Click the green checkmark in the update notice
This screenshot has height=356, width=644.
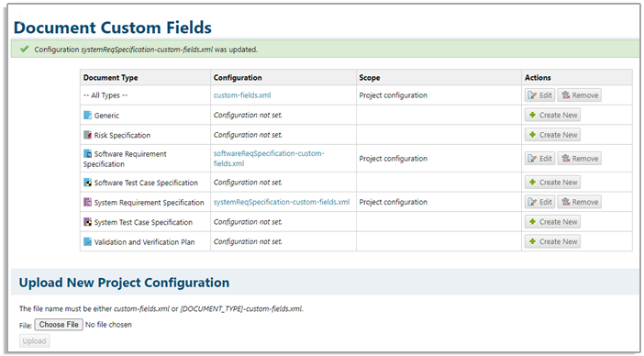(25, 49)
